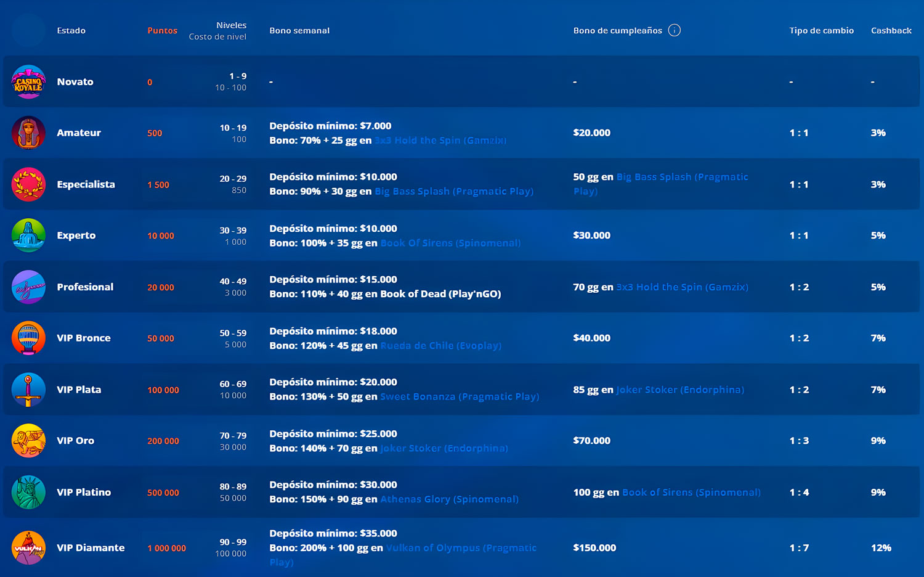Click Depósito mínimo: $7.000 text
924x577 pixels.
pyautogui.click(x=330, y=126)
